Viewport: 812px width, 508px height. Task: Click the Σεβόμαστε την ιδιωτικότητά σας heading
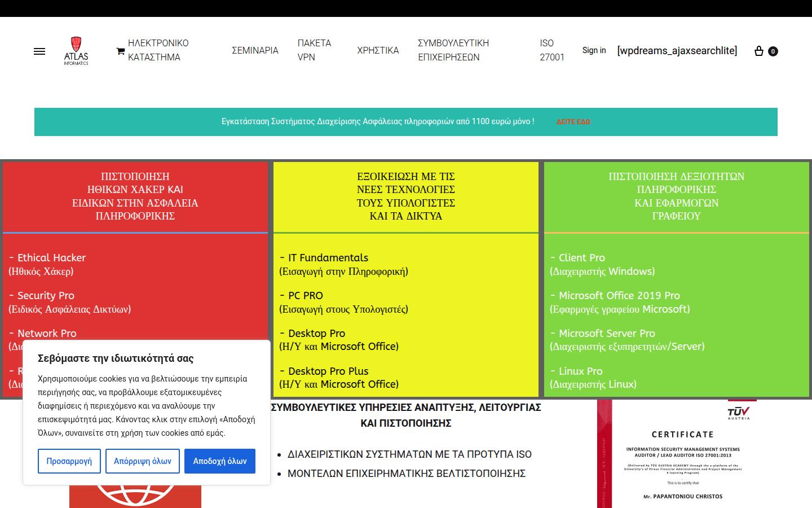[x=116, y=358]
